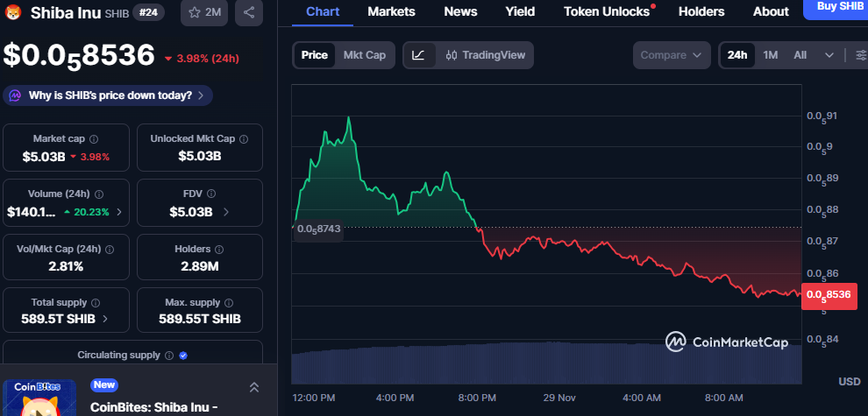The image size is (868, 416).
Task: Click the verified badge by Circulating supply
Action: [x=183, y=356]
